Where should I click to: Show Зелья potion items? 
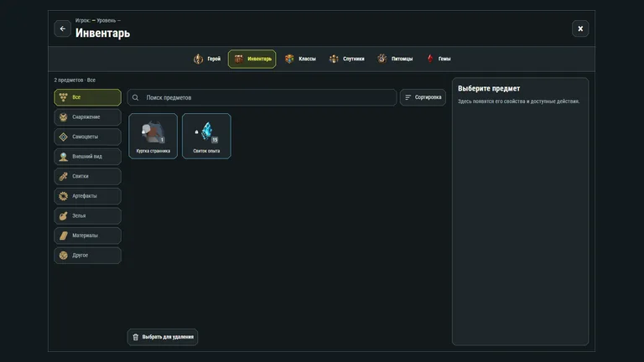click(87, 215)
